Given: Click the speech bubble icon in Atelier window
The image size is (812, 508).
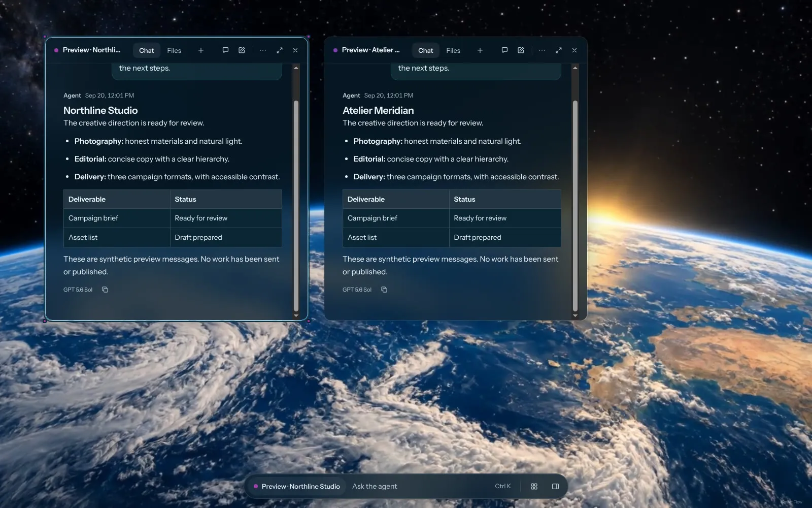Looking at the screenshot, I should 504,50.
